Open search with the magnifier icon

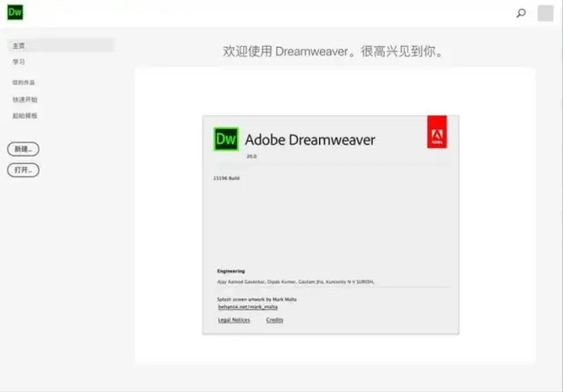click(x=521, y=13)
